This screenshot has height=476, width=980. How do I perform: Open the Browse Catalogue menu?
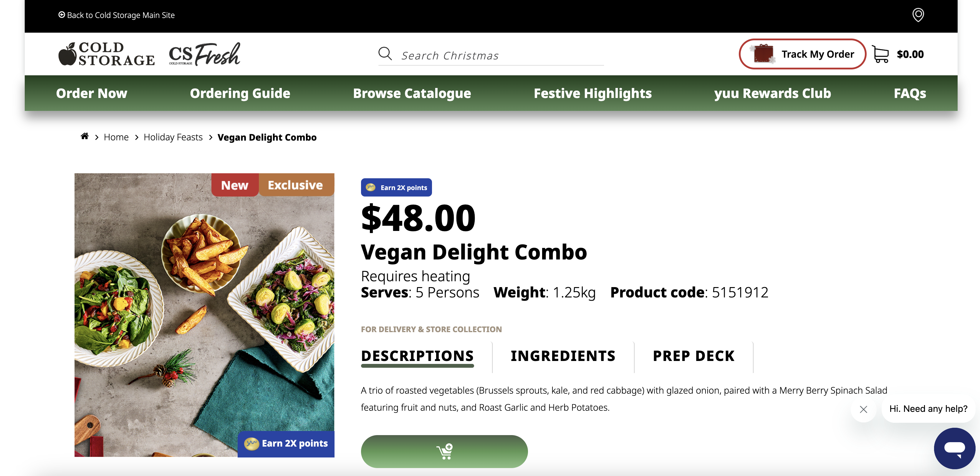[412, 93]
